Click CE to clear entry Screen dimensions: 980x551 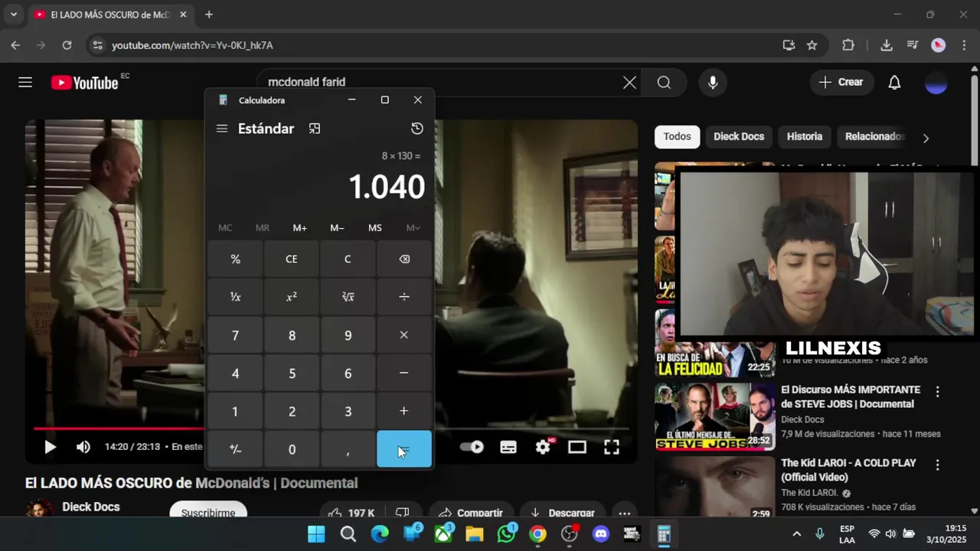[292, 259]
